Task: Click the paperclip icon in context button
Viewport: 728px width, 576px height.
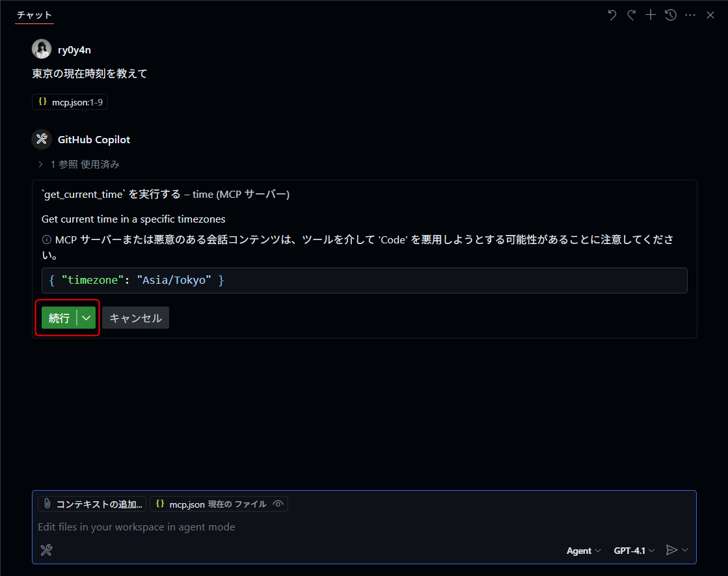Action: [47, 504]
